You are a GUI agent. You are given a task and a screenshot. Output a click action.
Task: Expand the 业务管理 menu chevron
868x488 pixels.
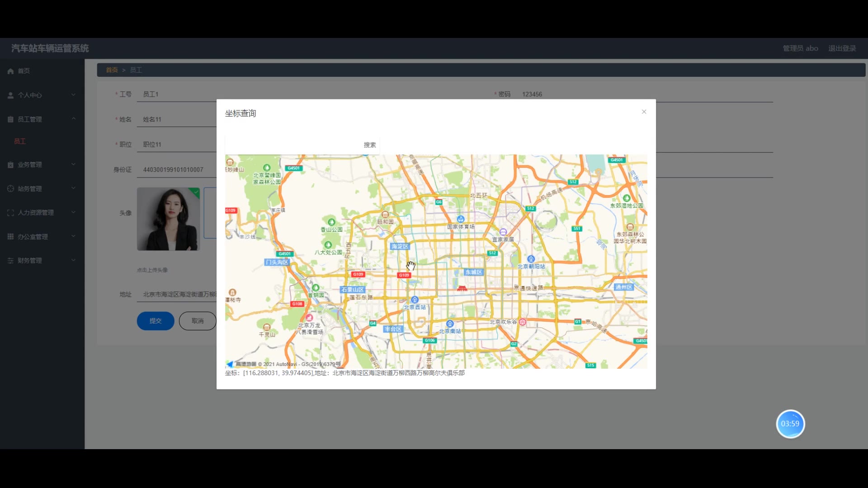73,164
